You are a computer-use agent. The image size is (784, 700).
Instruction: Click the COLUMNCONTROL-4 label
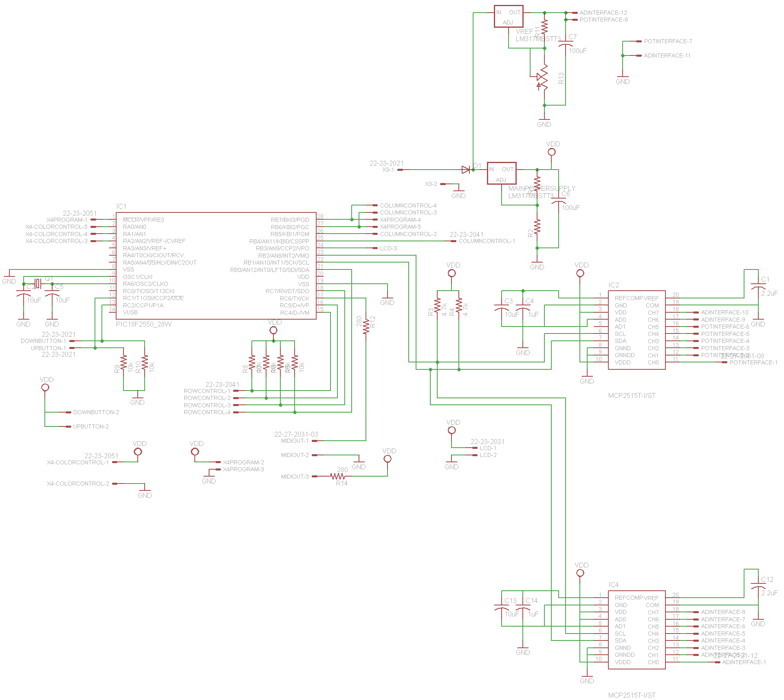408,205
